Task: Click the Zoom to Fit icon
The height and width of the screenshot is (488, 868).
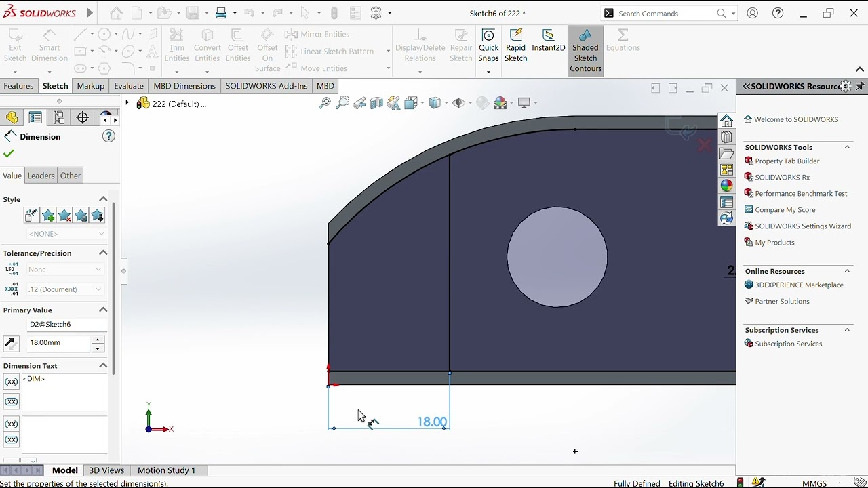Action: 325,103
